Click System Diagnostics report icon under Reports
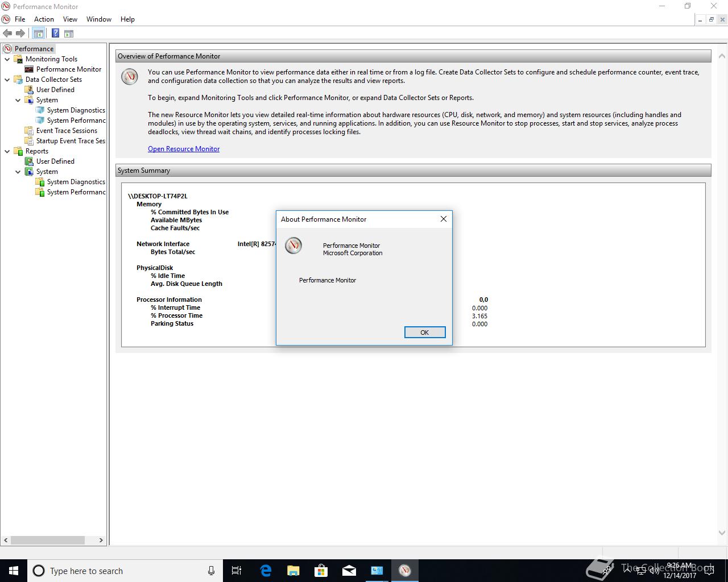728x582 pixels. [40, 182]
